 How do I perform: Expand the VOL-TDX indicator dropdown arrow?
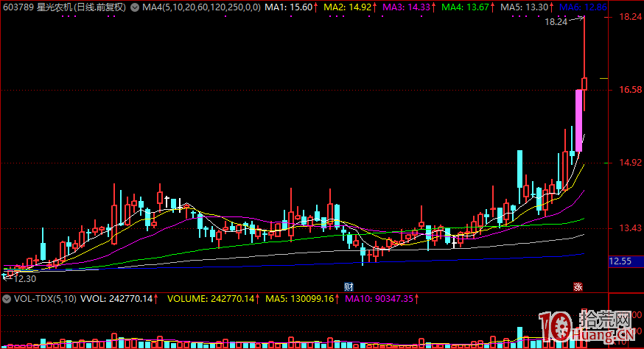tap(7, 299)
